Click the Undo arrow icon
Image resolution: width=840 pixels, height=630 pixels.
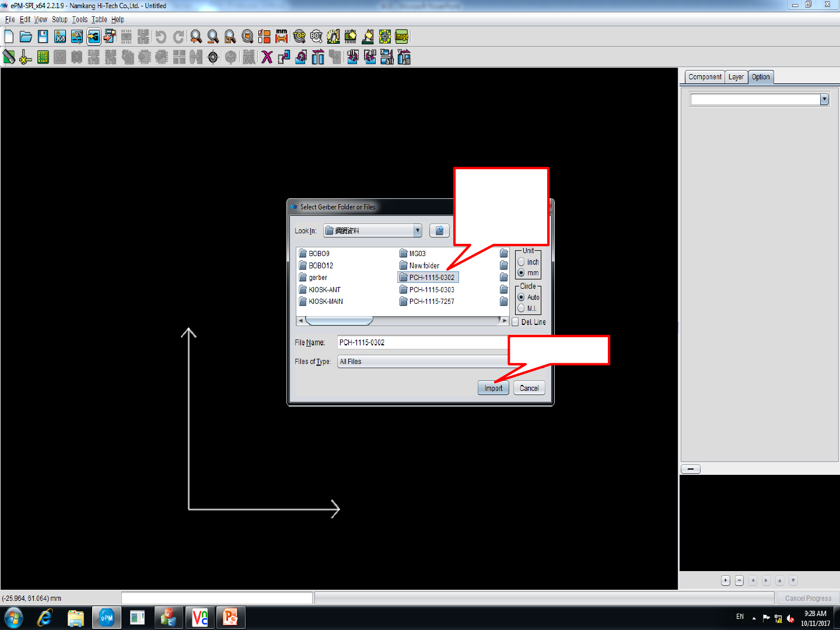pyautogui.click(x=161, y=37)
